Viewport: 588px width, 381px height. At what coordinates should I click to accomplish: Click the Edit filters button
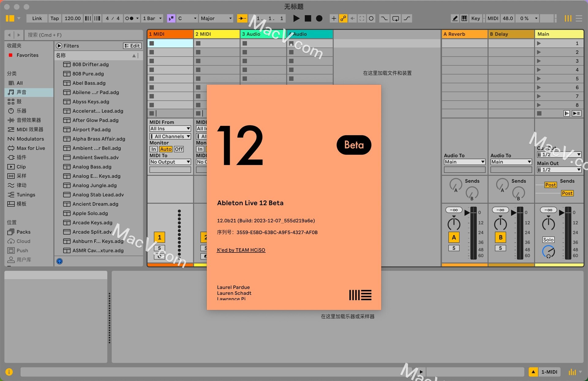(132, 46)
